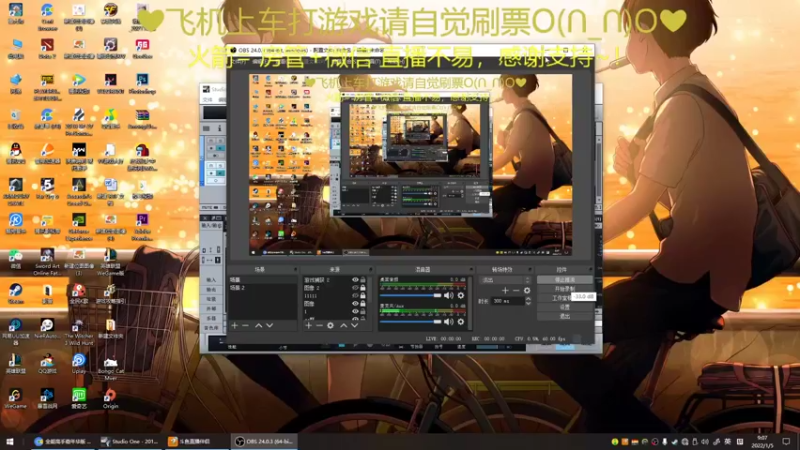Remove transition with minus icon
This screenshot has width=800, height=450.
[x=516, y=290]
